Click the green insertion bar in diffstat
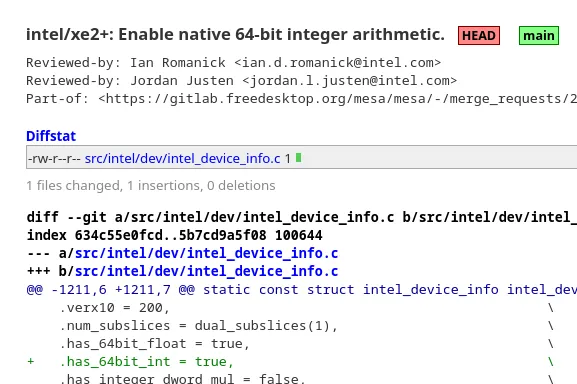This screenshot has height=384, width=577. [x=298, y=158]
